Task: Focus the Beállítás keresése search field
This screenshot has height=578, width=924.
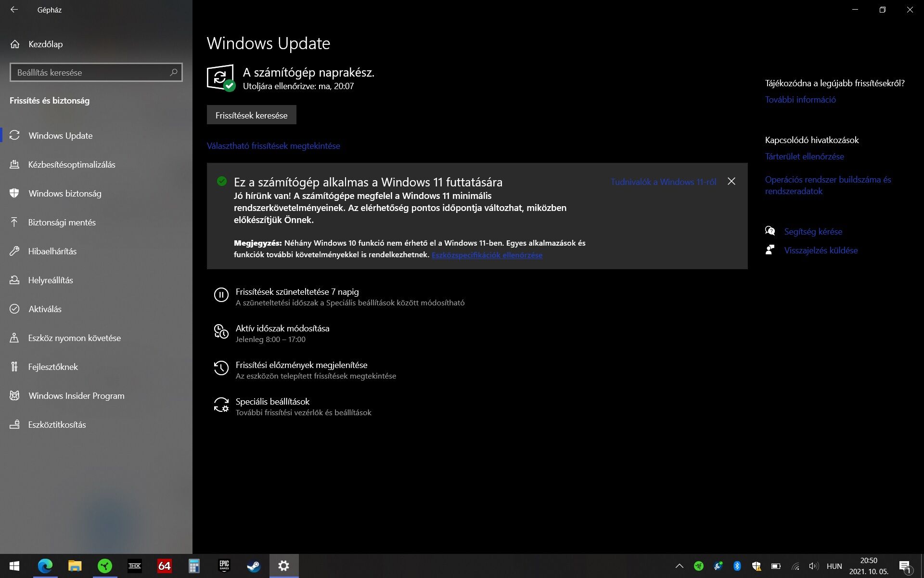Action: (96, 72)
